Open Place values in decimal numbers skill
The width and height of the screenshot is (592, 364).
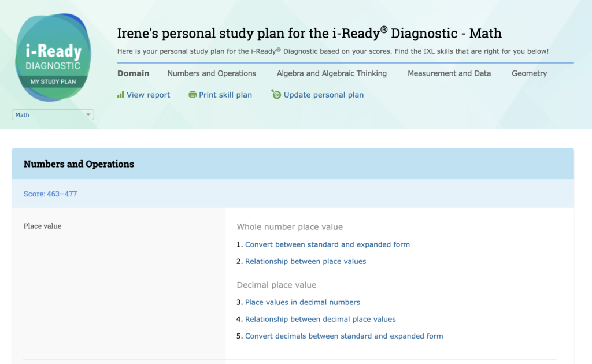[x=302, y=302]
